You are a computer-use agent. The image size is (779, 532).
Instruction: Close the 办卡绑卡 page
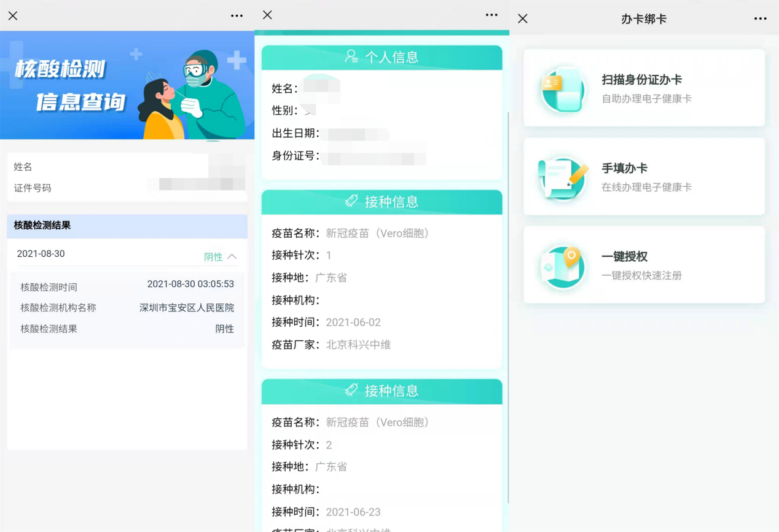[x=523, y=19]
